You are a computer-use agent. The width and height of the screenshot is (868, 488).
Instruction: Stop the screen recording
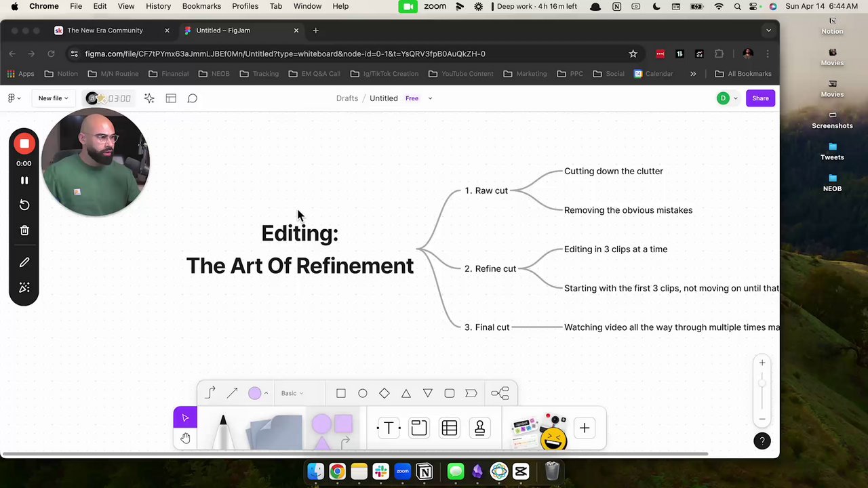tap(24, 144)
